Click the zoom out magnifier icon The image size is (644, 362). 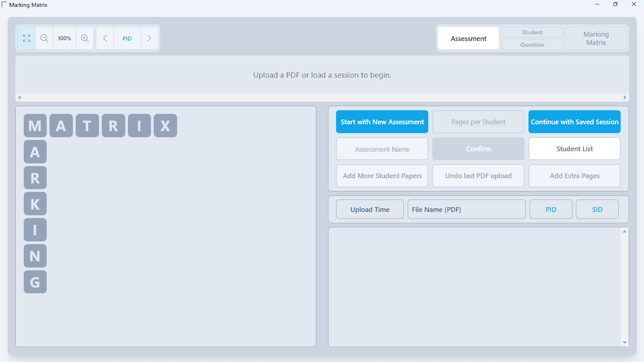(x=44, y=38)
